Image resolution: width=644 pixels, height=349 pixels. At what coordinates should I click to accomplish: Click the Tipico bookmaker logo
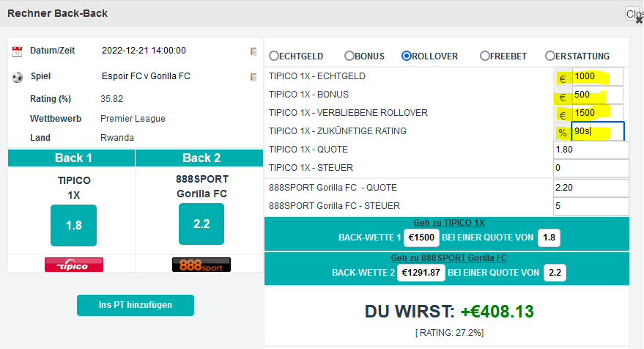(74, 265)
